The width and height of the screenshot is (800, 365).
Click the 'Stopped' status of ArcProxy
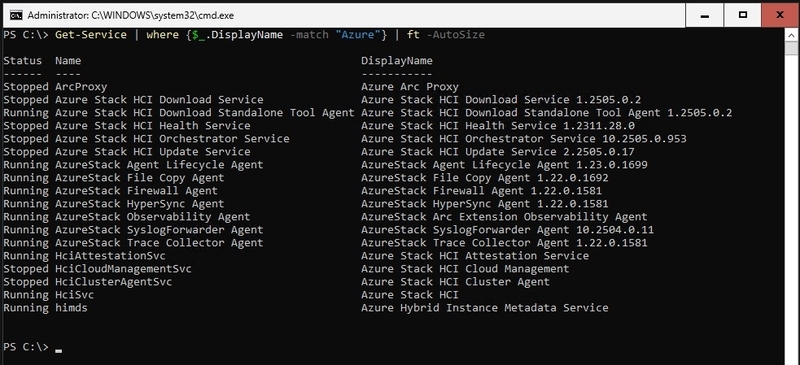(x=26, y=87)
